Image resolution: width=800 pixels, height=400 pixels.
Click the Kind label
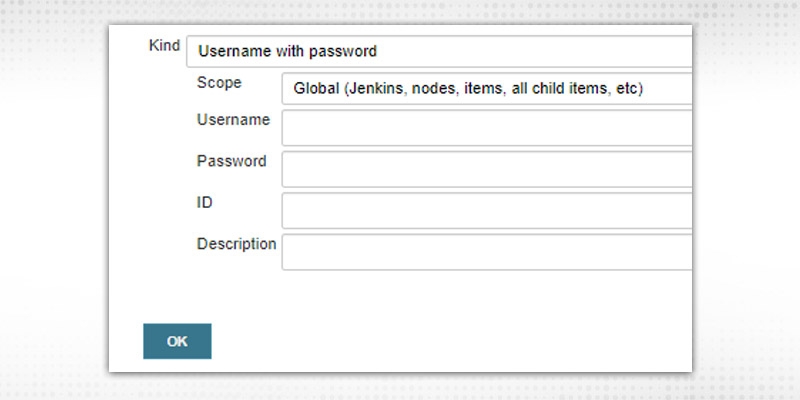point(163,46)
